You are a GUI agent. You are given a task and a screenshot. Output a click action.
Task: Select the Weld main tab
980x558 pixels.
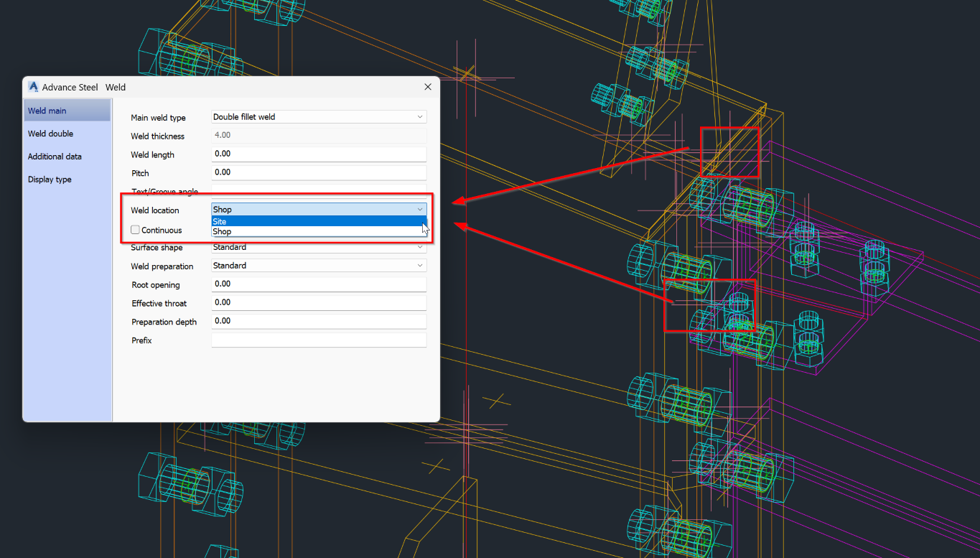47,110
